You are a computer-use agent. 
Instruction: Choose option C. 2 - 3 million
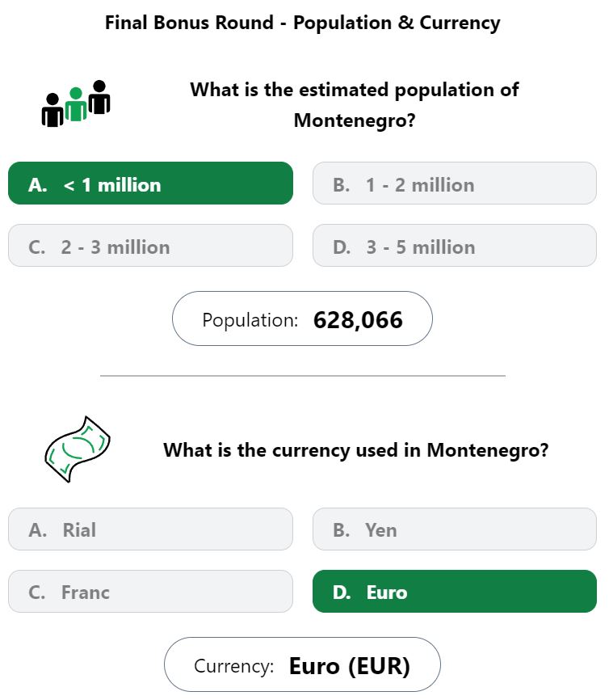pyautogui.click(x=151, y=246)
